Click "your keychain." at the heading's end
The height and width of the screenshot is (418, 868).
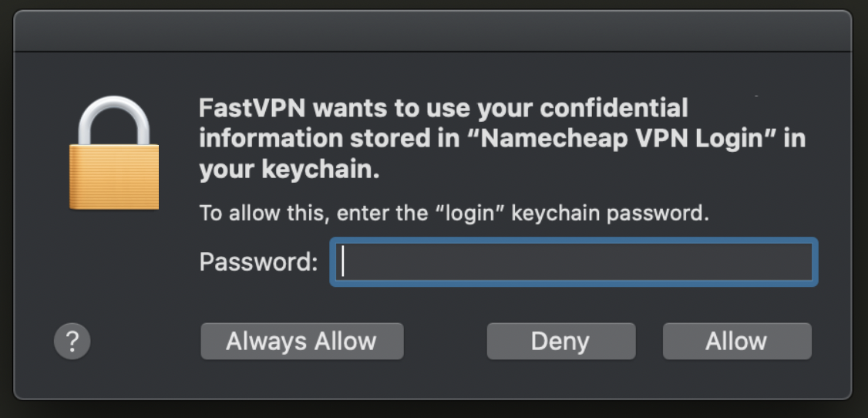[289, 170]
